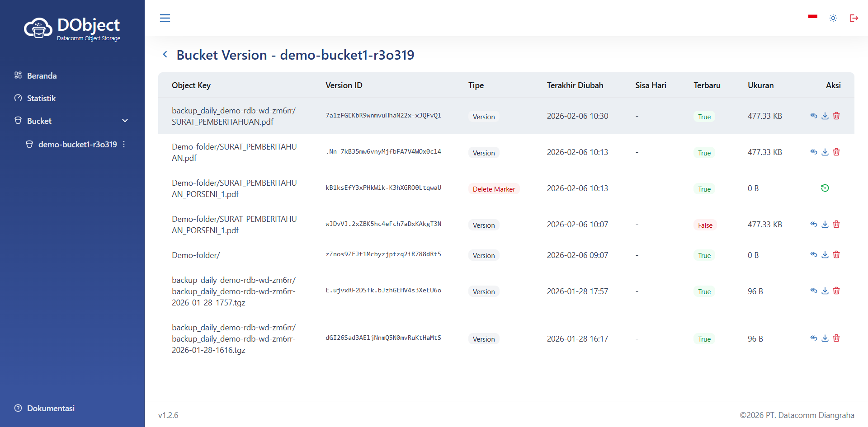Select demo-bucket1-r3o319 in the sidebar
868x427 pixels.
[77, 144]
